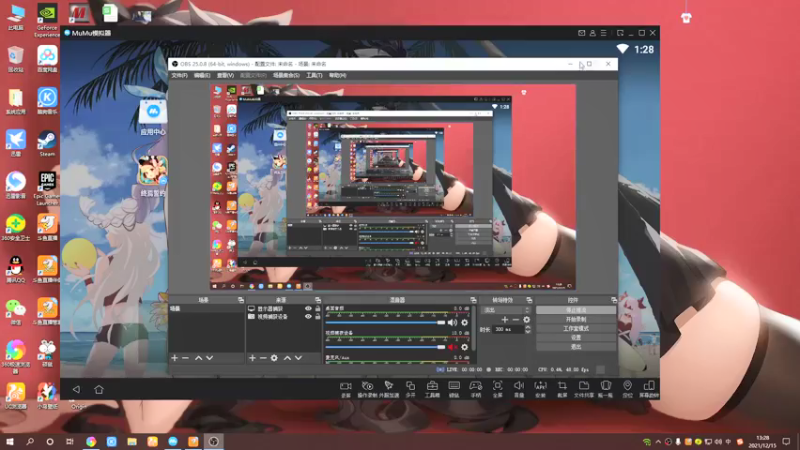The image size is (800, 450).
Task: Move the selected source down
Action: point(298,358)
